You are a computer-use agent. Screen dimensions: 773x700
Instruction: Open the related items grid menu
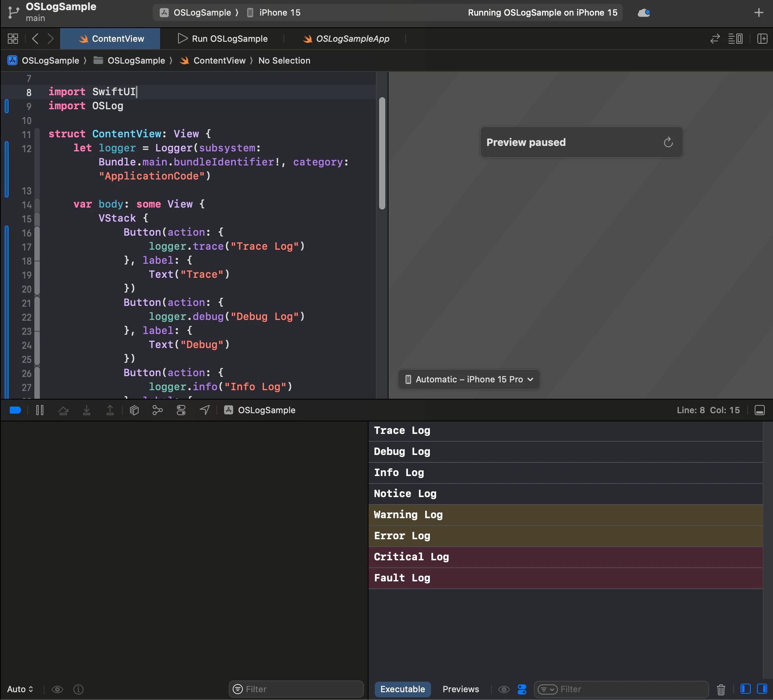13,39
